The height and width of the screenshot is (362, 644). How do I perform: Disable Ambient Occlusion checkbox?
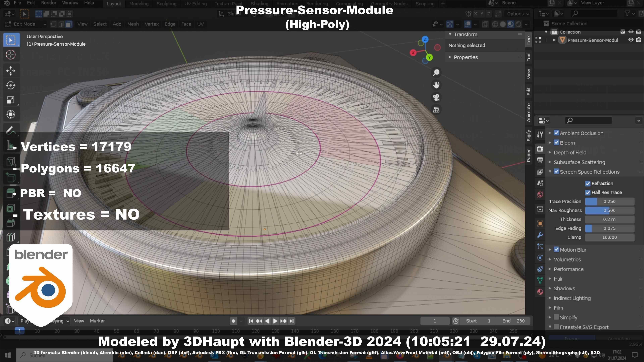click(556, 133)
